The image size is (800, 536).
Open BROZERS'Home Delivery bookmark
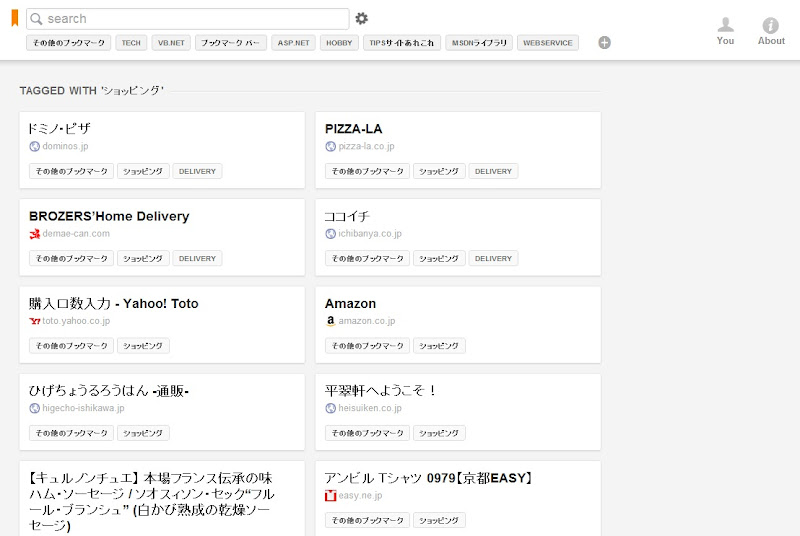click(x=109, y=216)
